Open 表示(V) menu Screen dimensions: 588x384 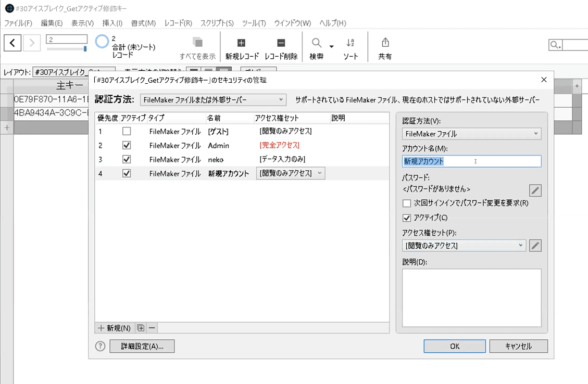pyautogui.click(x=82, y=23)
